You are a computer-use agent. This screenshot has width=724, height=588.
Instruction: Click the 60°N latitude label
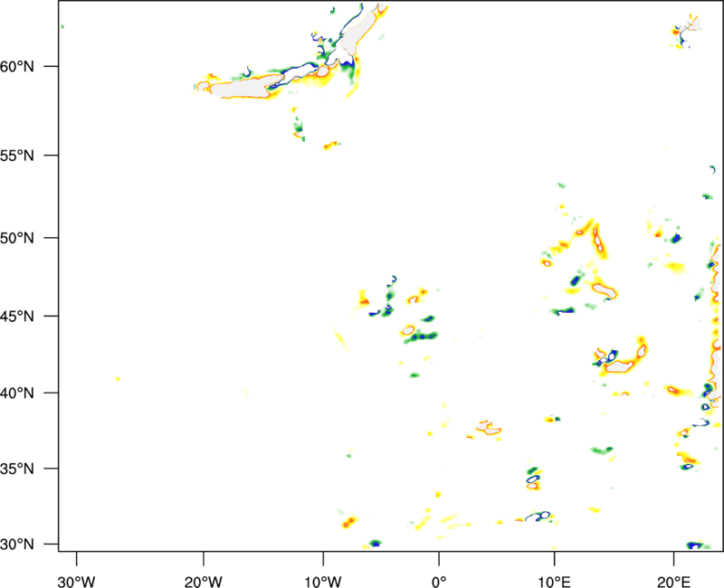pos(17,67)
